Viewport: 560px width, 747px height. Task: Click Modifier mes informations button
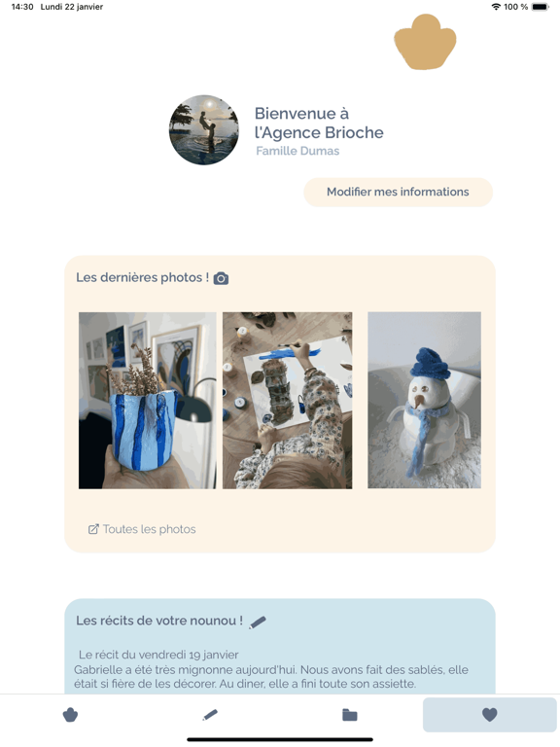point(398,192)
